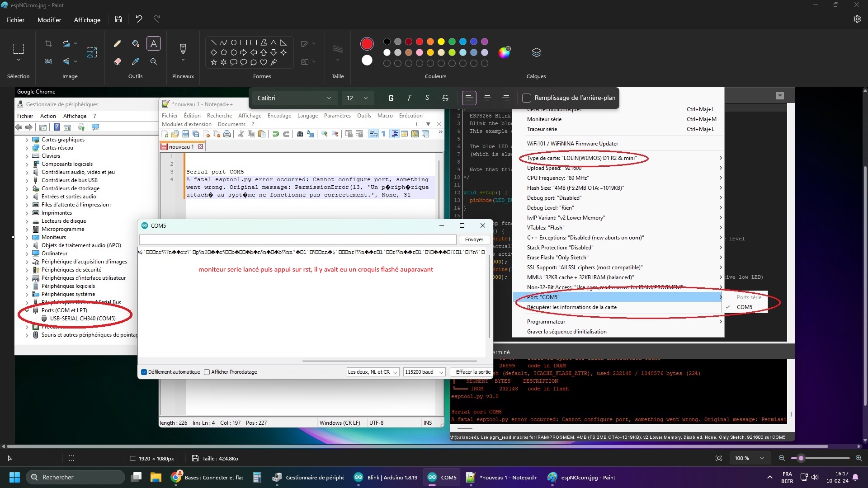Toggle bold G text formatting
Screen dimensions: 868x488
click(391, 98)
